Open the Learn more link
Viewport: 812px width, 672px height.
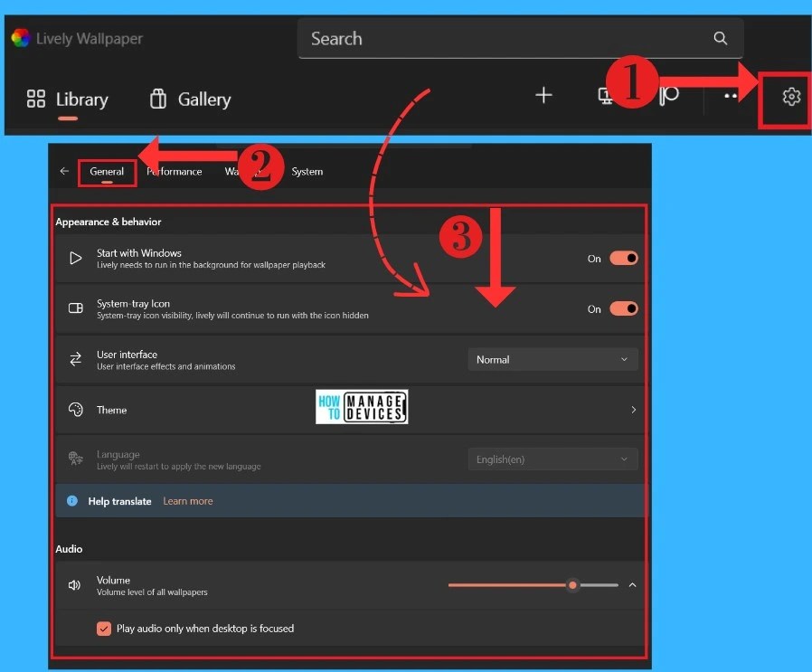pyautogui.click(x=188, y=501)
